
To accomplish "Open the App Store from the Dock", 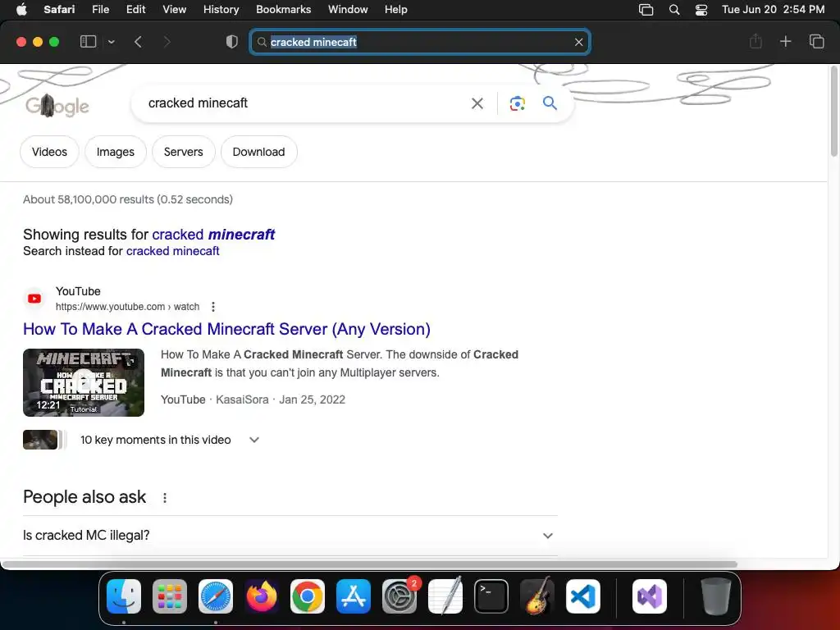I will (354, 596).
